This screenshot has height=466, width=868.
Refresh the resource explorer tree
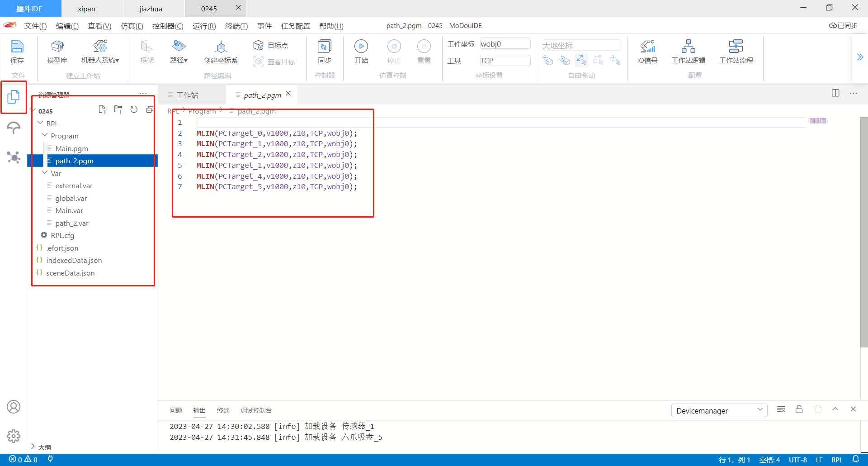pos(134,109)
